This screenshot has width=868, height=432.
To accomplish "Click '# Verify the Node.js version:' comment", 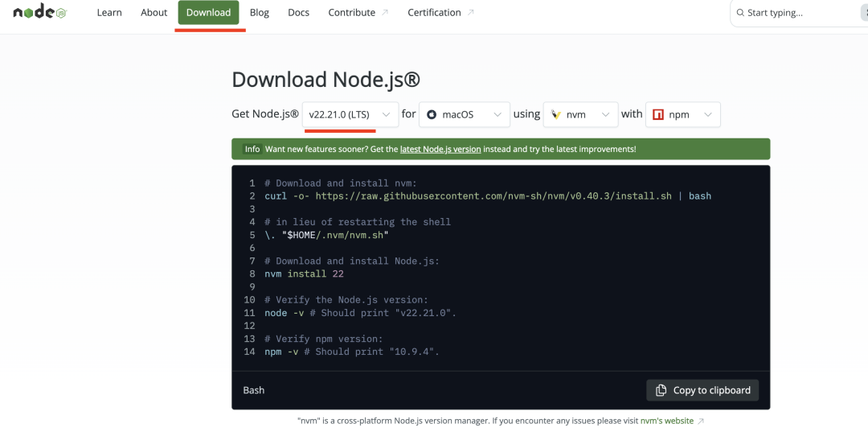I will (x=346, y=300).
